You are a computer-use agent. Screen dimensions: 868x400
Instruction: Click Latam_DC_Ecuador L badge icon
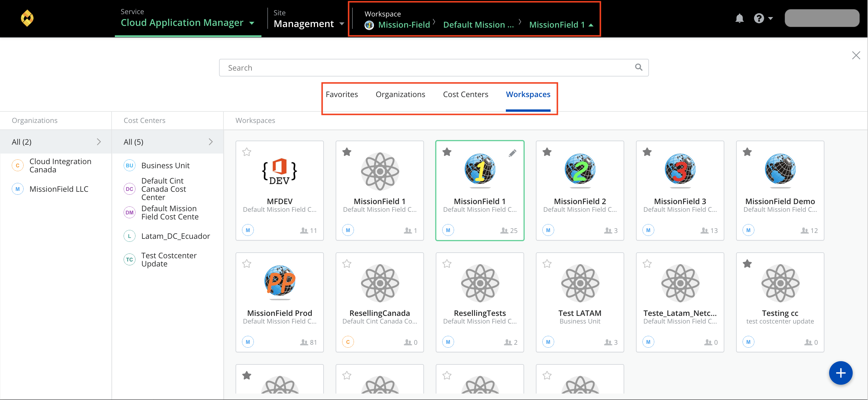pos(129,236)
